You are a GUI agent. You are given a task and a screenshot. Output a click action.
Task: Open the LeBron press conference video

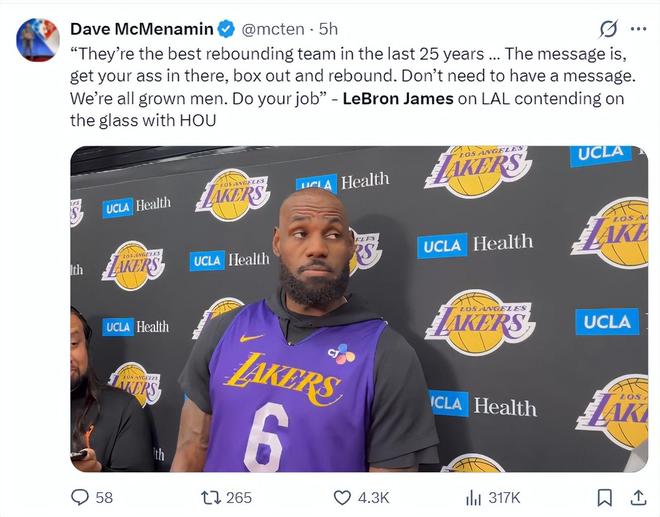click(x=358, y=308)
